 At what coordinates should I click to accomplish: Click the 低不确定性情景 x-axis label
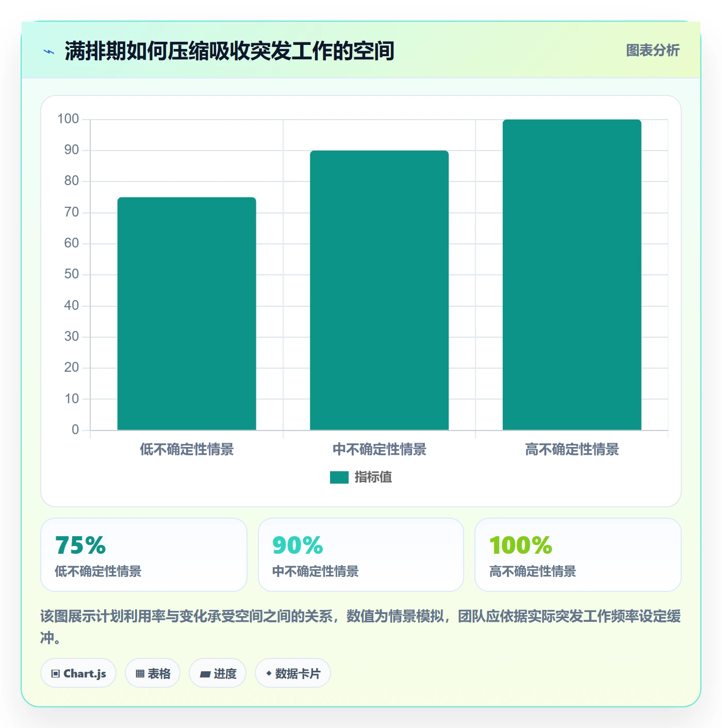click(x=187, y=450)
